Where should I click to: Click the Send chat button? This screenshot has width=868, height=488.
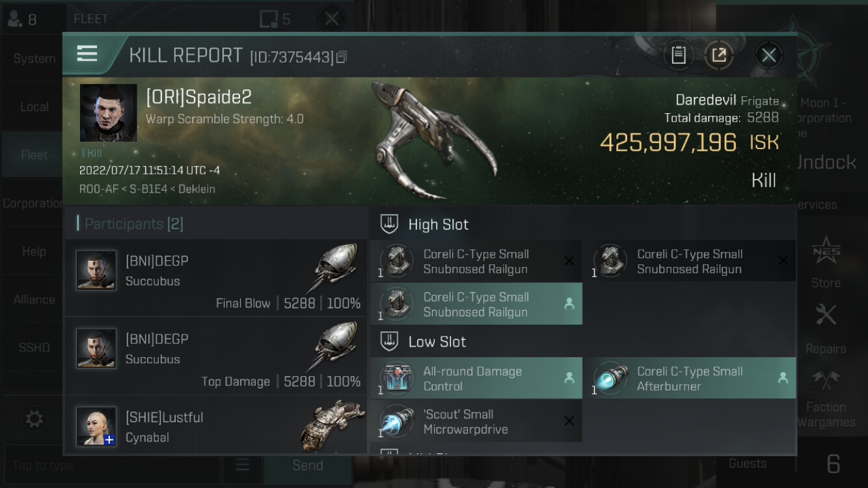tap(308, 465)
